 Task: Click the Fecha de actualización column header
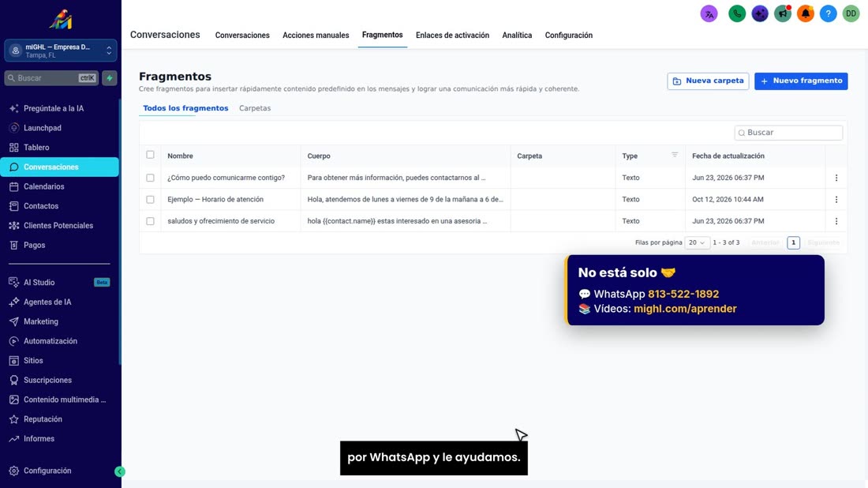coord(728,156)
